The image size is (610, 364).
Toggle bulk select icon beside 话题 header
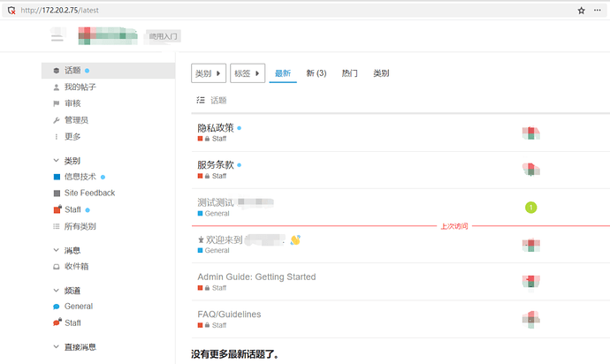(x=201, y=101)
